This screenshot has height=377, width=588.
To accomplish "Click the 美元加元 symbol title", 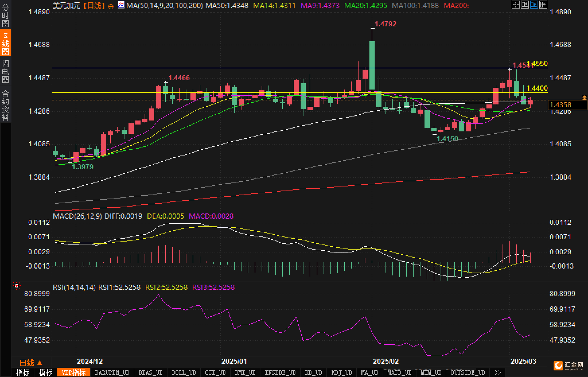I will pyautogui.click(x=67, y=5).
